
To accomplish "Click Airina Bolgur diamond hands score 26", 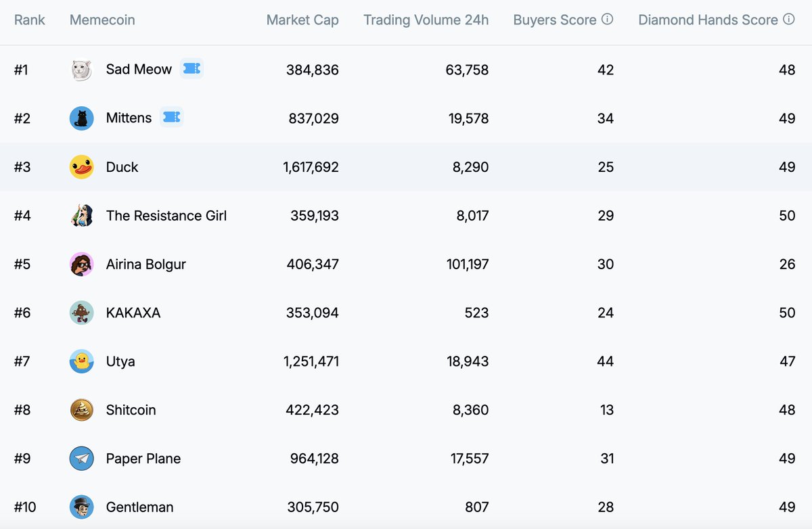I will (787, 264).
